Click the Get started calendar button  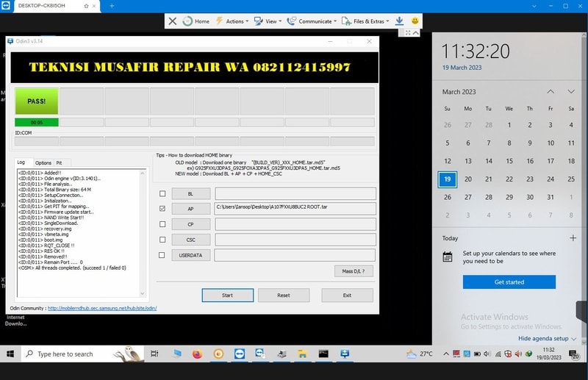tap(509, 282)
